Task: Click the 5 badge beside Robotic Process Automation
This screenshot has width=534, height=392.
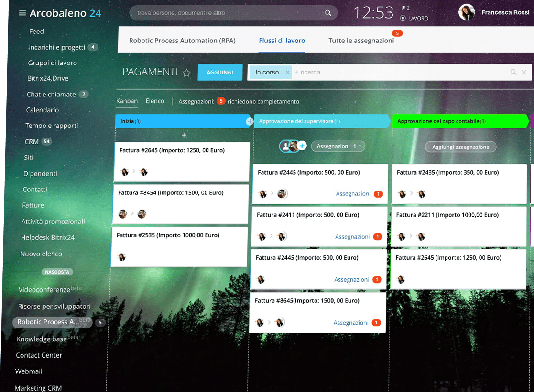Action: pyautogui.click(x=100, y=323)
